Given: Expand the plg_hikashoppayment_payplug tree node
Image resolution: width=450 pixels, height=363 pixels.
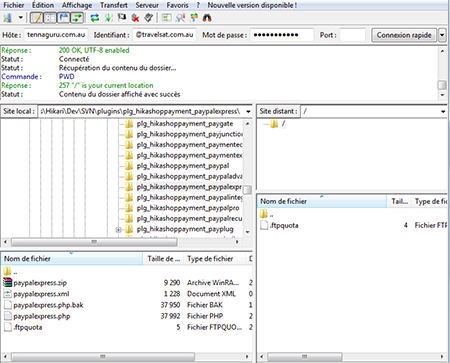Looking at the screenshot, I should click(x=118, y=230).
